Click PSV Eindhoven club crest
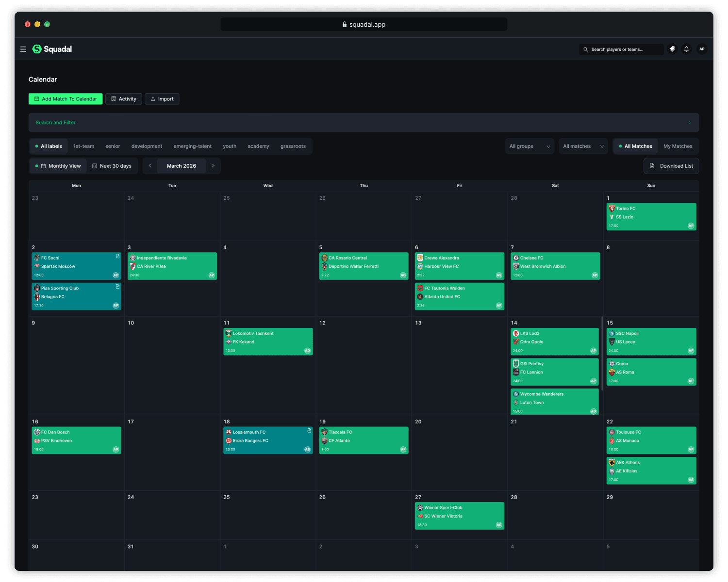 coord(37,441)
